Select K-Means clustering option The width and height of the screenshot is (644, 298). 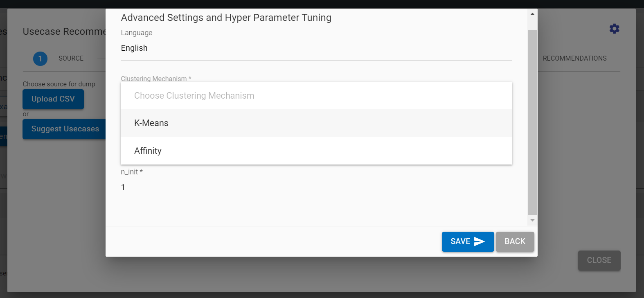tap(151, 123)
